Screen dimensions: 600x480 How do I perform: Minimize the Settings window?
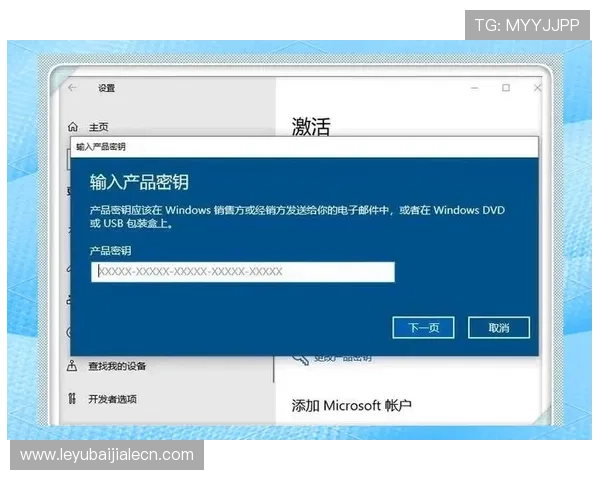coord(474,88)
